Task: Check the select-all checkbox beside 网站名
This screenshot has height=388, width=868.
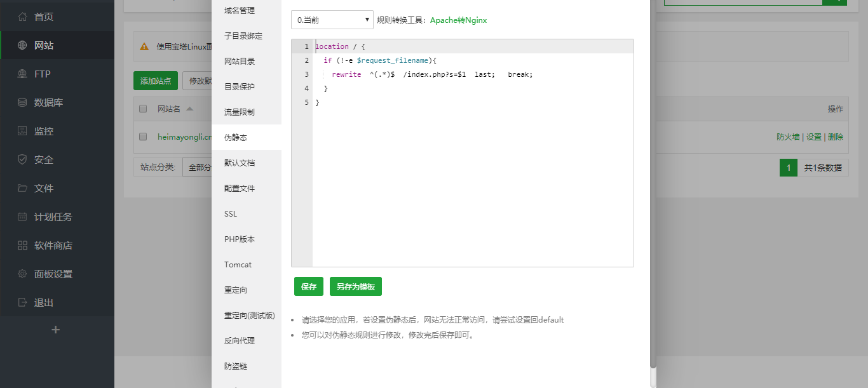Action: (142, 108)
